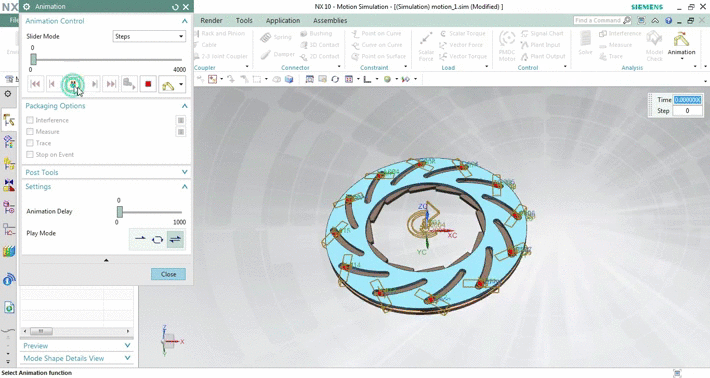The image size is (710, 378).
Task: Step forward one animation frame
Action: click(94, 84)
